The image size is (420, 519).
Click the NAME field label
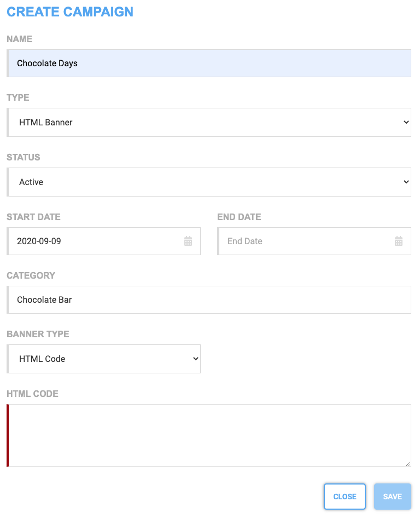[x=20, y=39]
